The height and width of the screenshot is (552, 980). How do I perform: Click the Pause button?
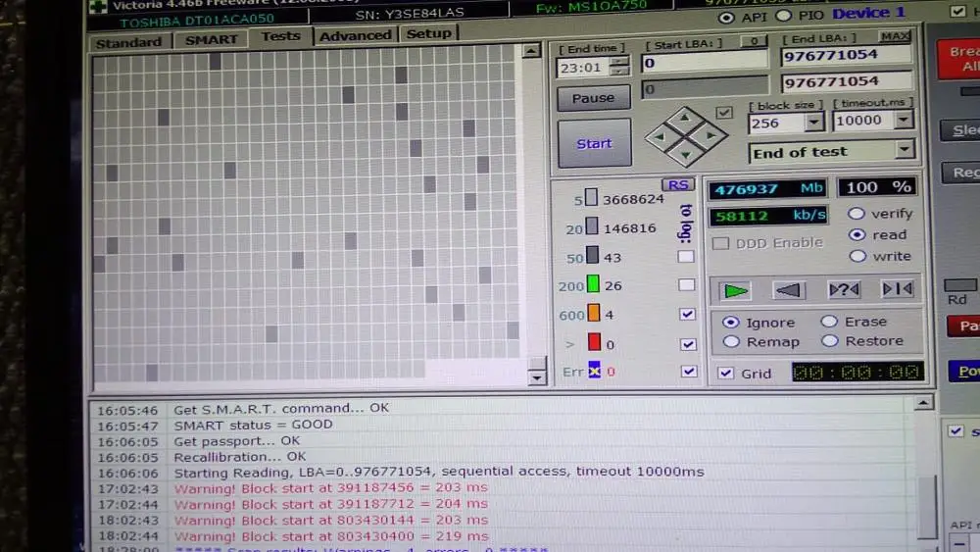pyautogui.click(x=593, y=98)
